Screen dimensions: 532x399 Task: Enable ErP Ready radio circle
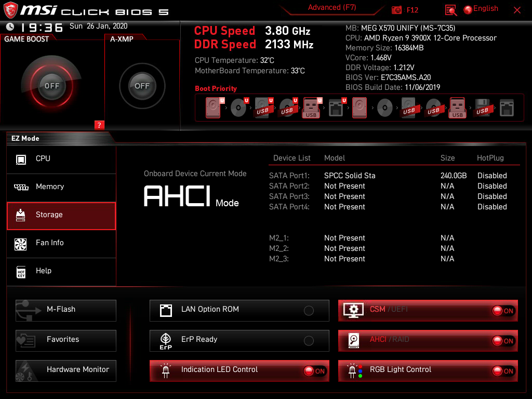309,341
